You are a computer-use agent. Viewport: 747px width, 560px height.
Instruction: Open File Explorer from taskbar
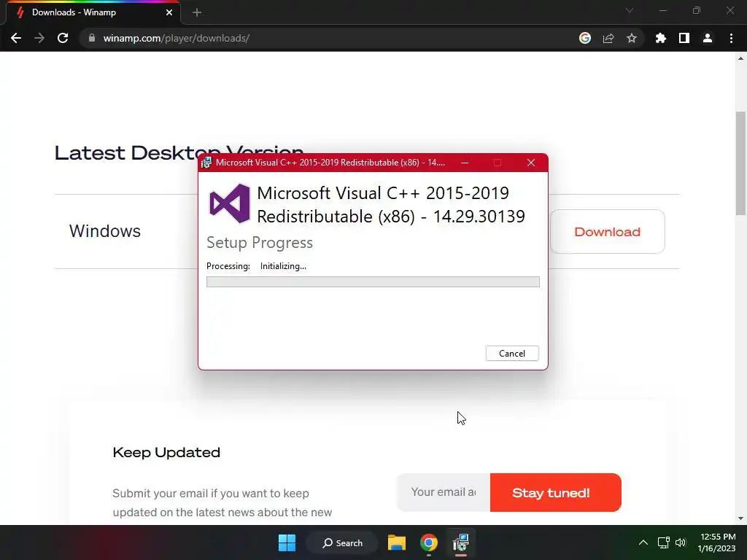click(x=396, y=542)
